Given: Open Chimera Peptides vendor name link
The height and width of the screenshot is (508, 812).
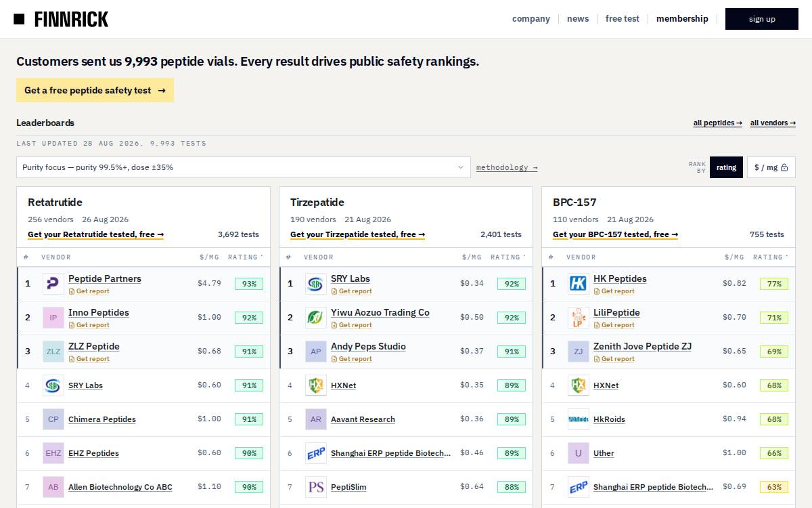Looking at the screenshot, I should 102,419.
